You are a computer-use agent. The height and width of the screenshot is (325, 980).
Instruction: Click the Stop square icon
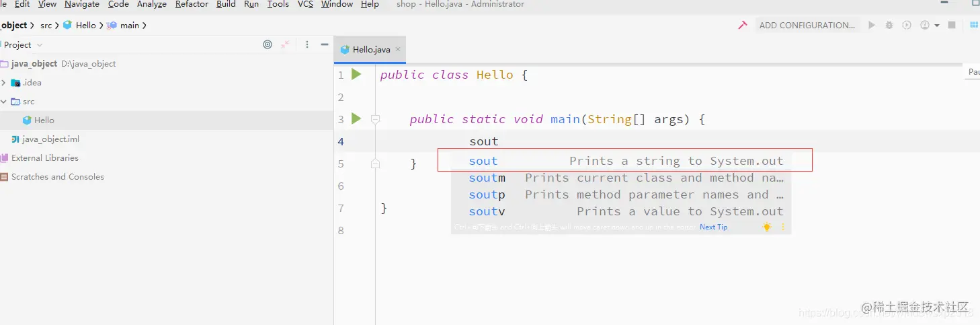pyautogui.click(x=952, y=25)
